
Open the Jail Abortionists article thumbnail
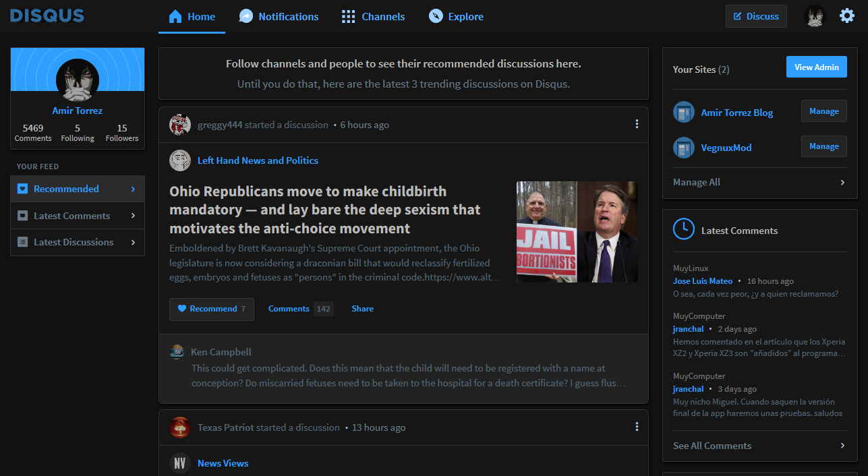pos(577,232)
